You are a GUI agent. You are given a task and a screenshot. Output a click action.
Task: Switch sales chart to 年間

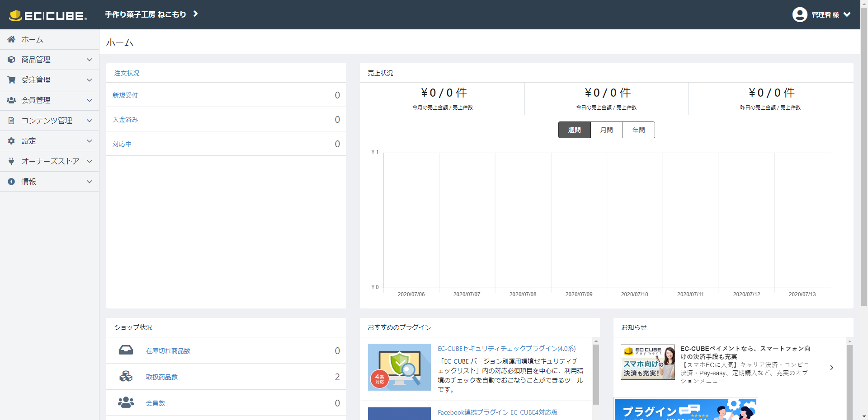click(639, 130)
